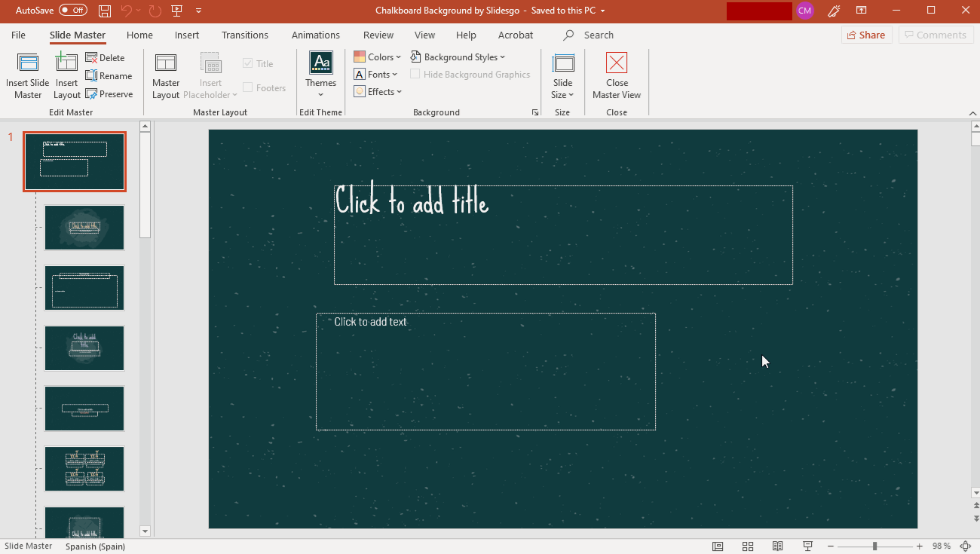Viewport: 980px width, 554px height.
Task: Switch to Slide Sorter view in status bar
Action: point(748,546)
